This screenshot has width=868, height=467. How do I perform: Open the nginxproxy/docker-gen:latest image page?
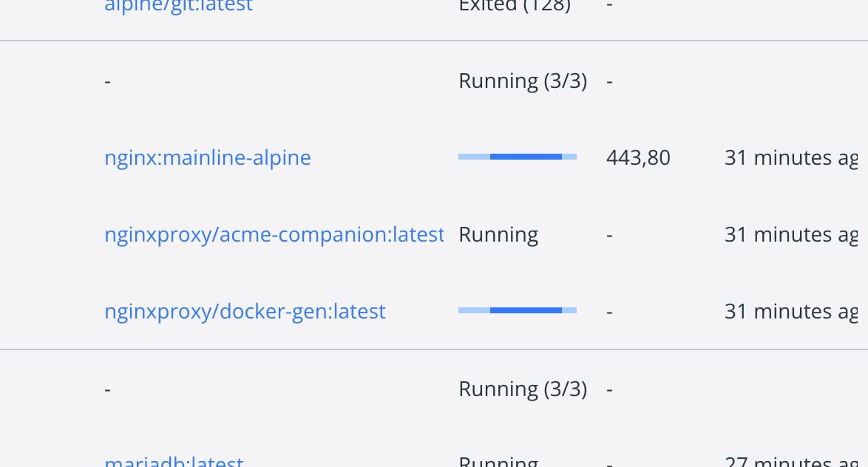[245, 311]
